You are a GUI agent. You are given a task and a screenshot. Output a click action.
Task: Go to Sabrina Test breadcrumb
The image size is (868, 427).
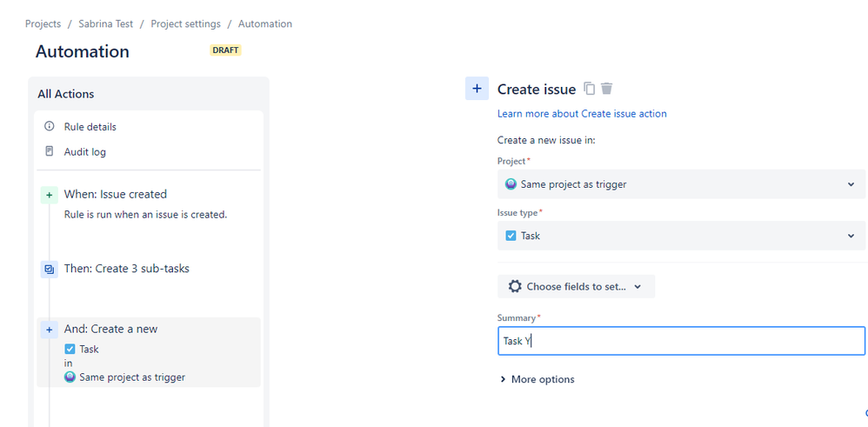coord(106,23)
